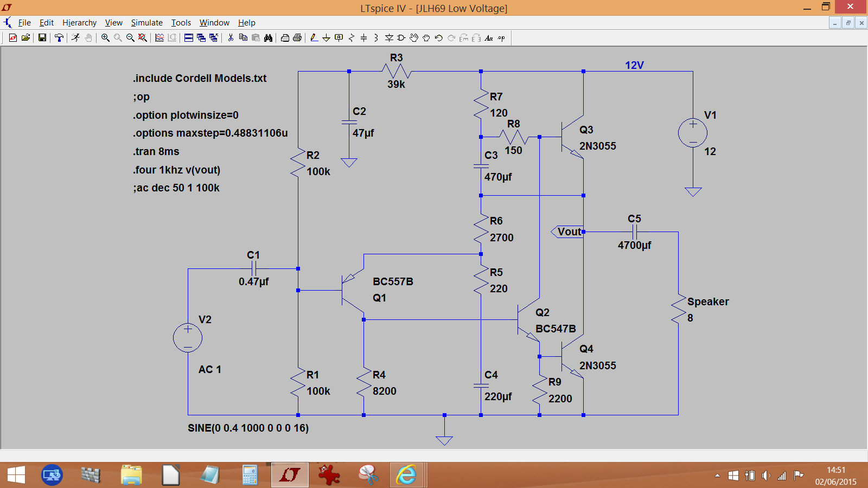Open the Tools menu
868x488 pixels.
(x=181, y=23)
